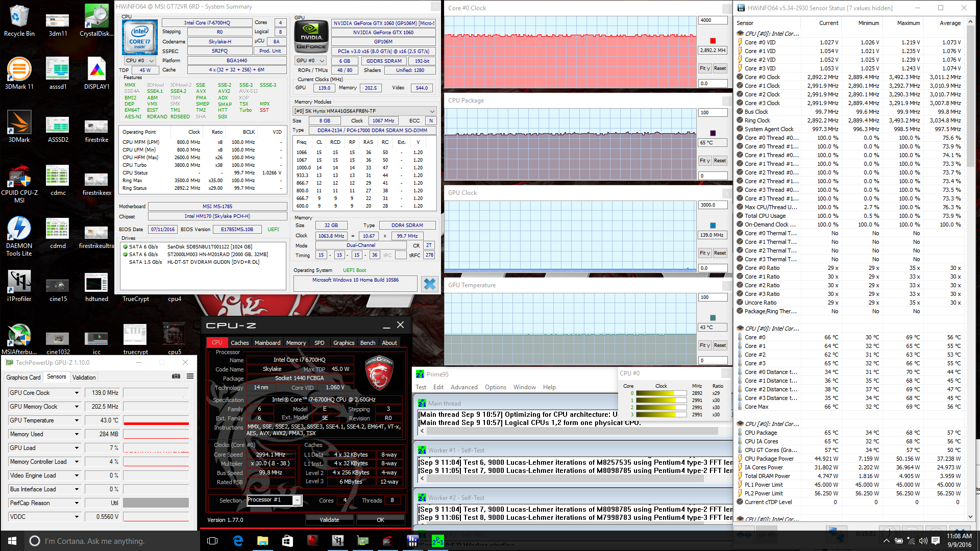Click the teal color swatch on GPU Temperature graph
Screen dimensions: 980x551
713,318
